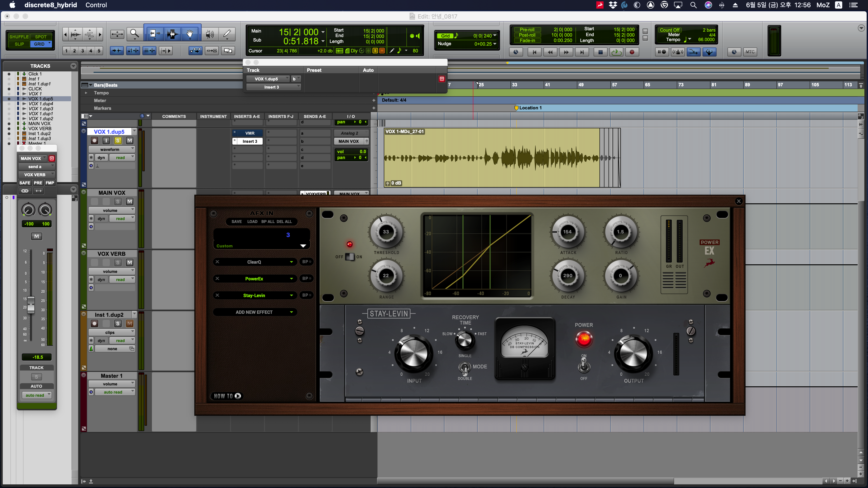Open Master 1 auto read automation selector

(115, 392)
